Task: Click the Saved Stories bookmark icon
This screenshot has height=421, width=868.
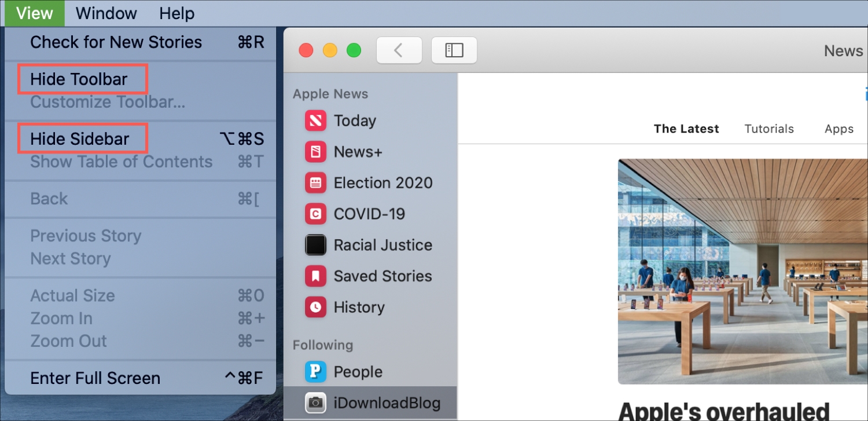Action: 316,276
